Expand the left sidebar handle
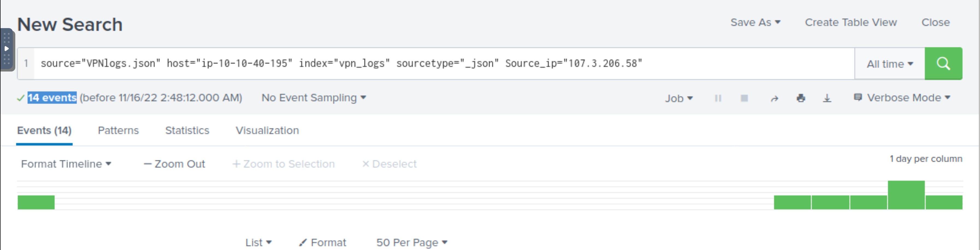This screenshot has width=980, height=250. [x=7, y=49]
